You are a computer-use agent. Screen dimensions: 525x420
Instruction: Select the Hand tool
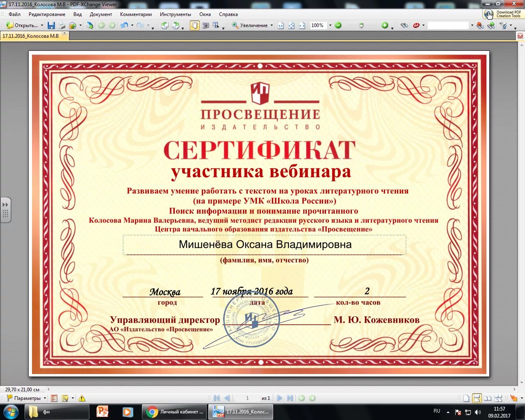tap(194, 25)
